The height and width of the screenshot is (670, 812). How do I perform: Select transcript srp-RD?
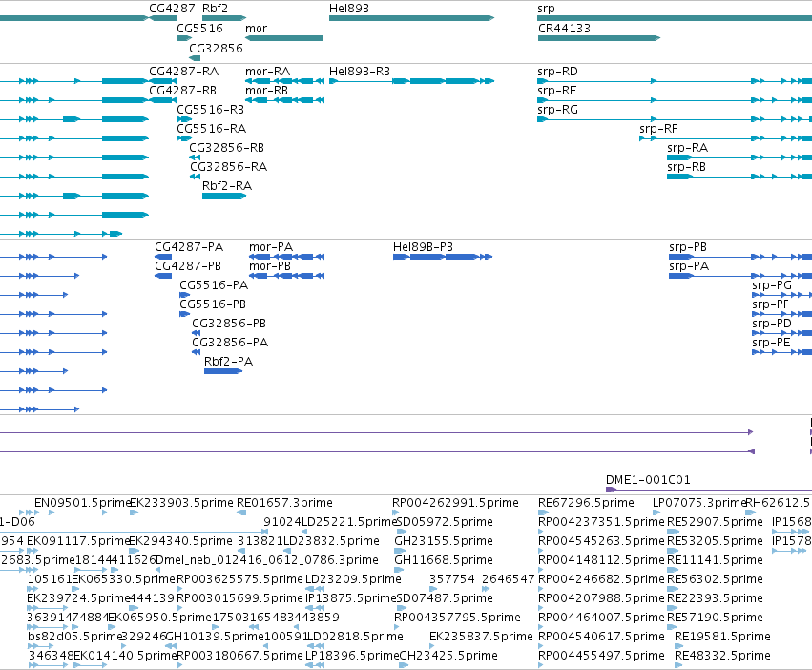coord(675,81)
